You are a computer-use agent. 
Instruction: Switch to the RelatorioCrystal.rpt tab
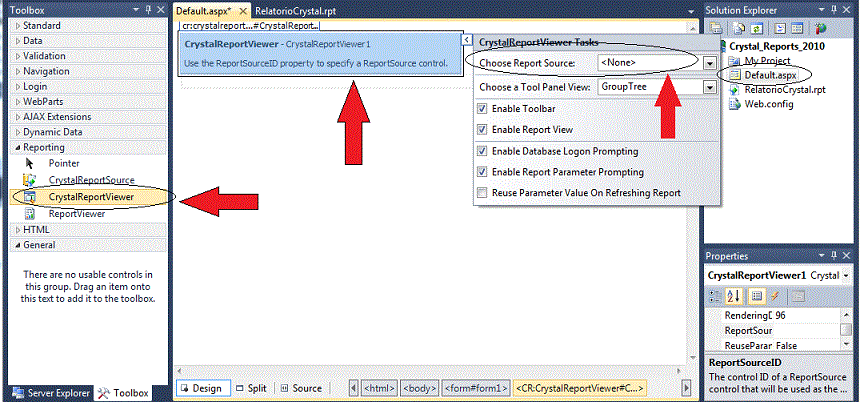coord(296,11)
